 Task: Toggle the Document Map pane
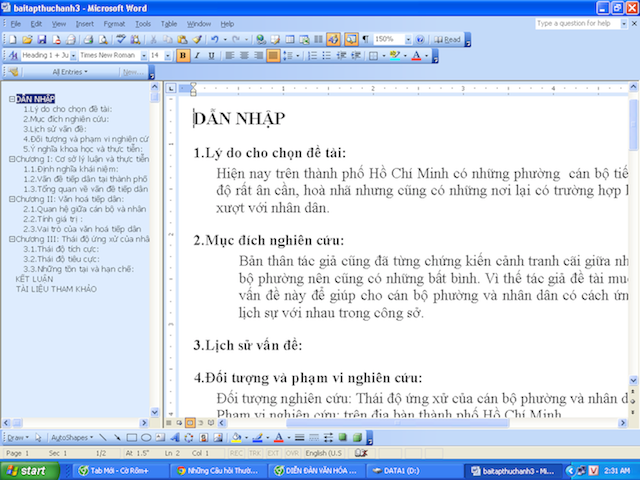[x=351, y=40]
